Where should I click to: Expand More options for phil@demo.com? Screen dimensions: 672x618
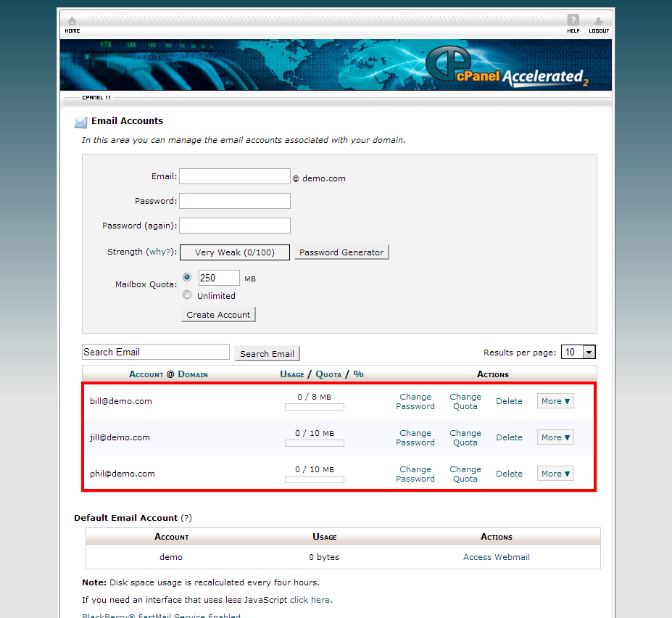(555, 474)
